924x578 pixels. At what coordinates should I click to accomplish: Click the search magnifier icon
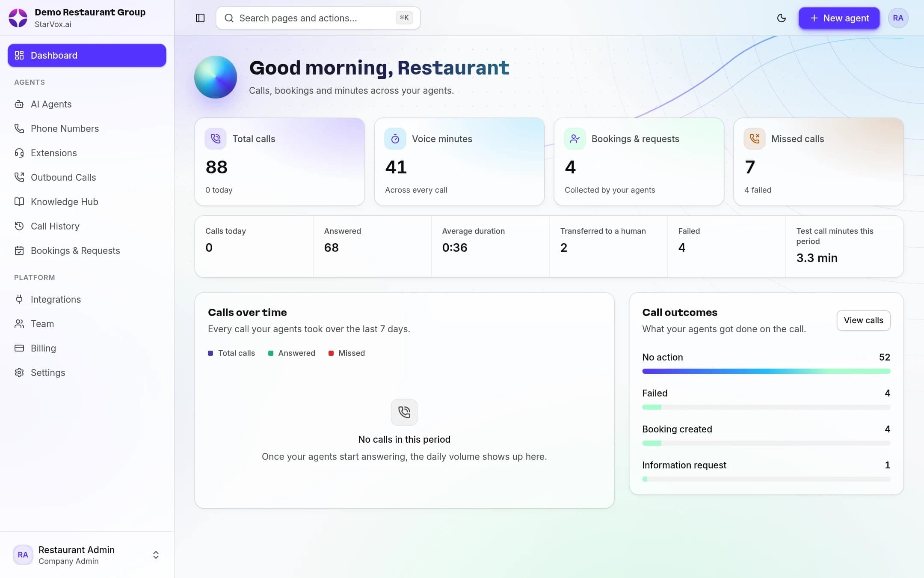(229, 18)
